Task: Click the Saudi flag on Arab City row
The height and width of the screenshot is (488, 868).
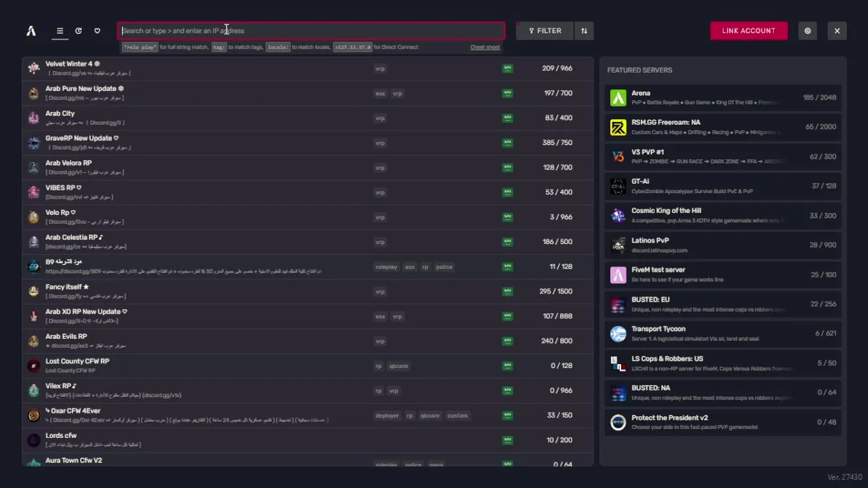Action: pyautogui.click(x=507, y=118)
